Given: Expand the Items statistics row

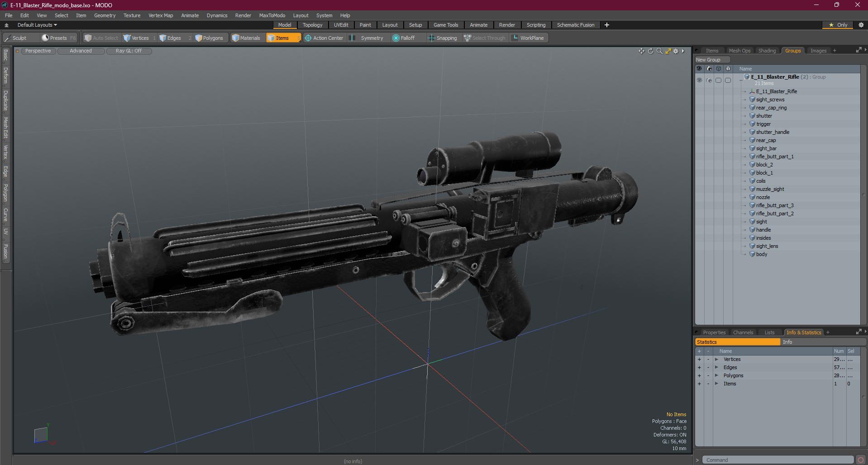Looking at the screenshot, I should pos(716,384).
